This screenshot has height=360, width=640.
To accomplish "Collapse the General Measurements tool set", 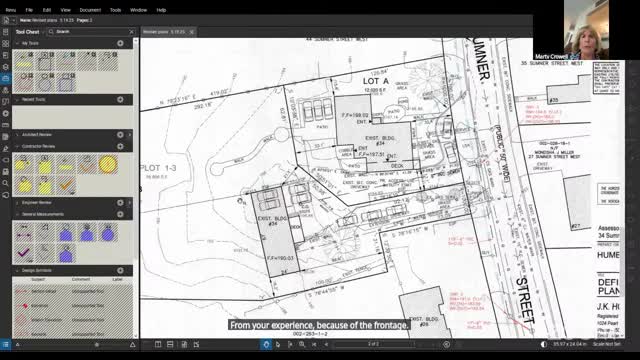I will click(17, 214).
